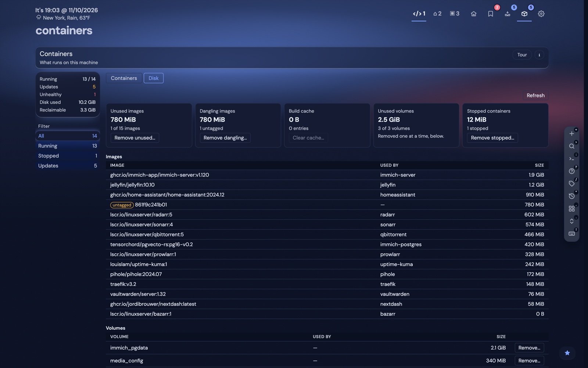The height and width of the screenshot is (368, 588).
Task: Click Remove dangling… images button
Action: click(225, 138)
